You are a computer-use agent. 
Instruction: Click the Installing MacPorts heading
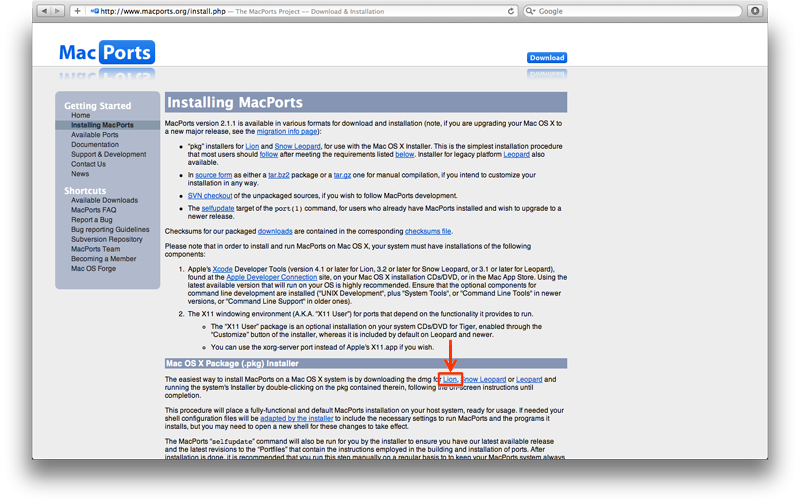pos(235,103)
